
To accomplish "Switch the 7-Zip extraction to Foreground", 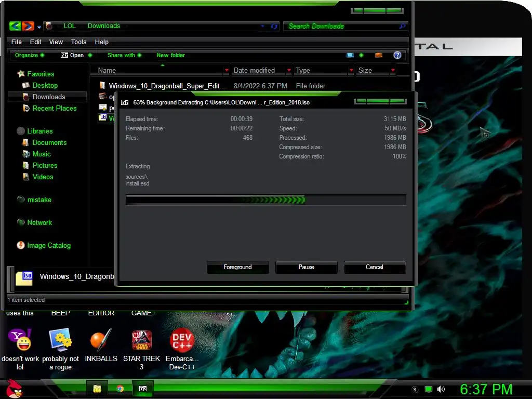I will [x=237, y=267].
